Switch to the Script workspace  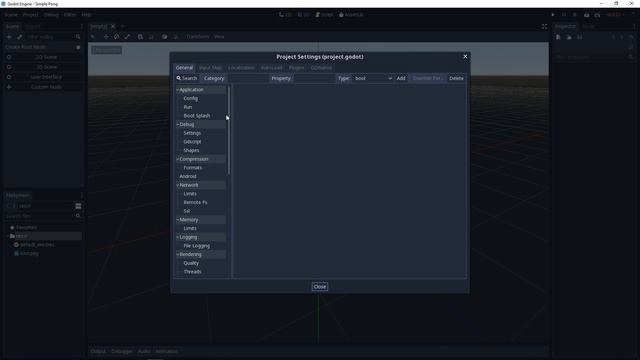pyautogui.click(x=324, y=15)
